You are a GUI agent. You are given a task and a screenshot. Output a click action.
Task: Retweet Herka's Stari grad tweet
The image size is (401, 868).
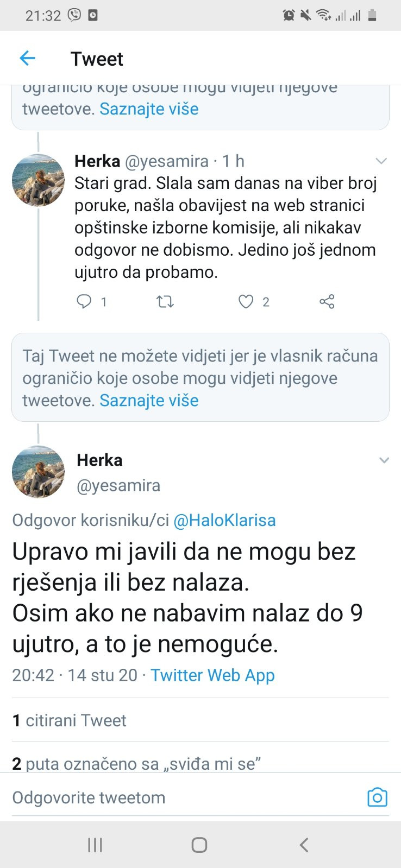pyautogui.click(x=165, y=301)
